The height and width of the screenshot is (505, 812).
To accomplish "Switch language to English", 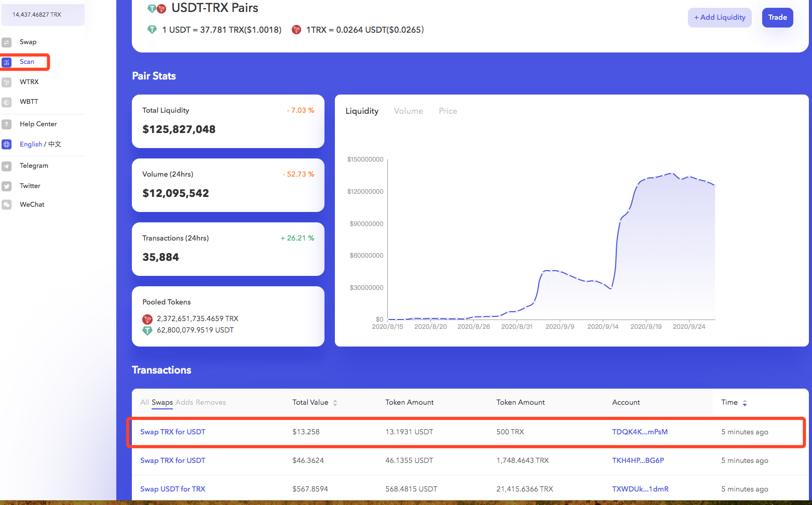I will pos(31,144).
